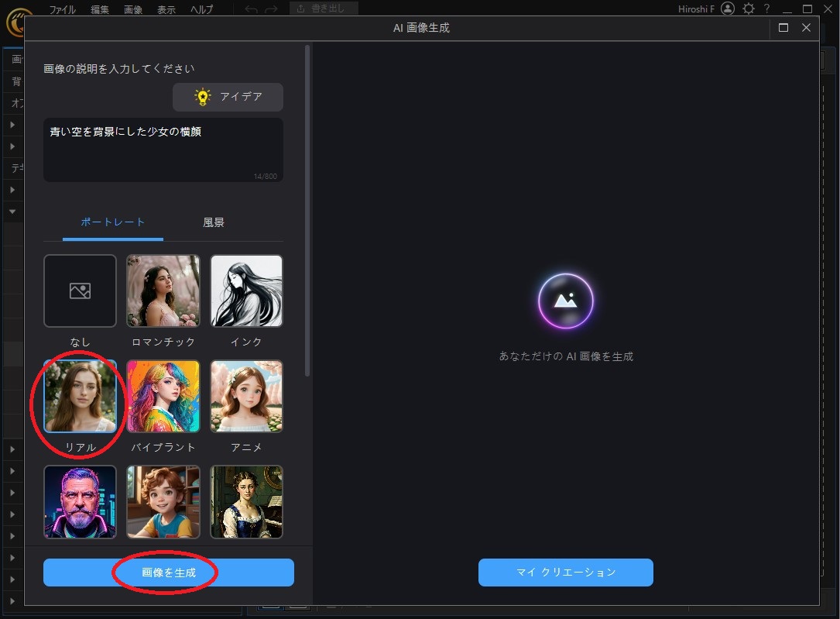Open the user account profile icon
This screenshot has height=619, width=840.
tap(728, 9)
